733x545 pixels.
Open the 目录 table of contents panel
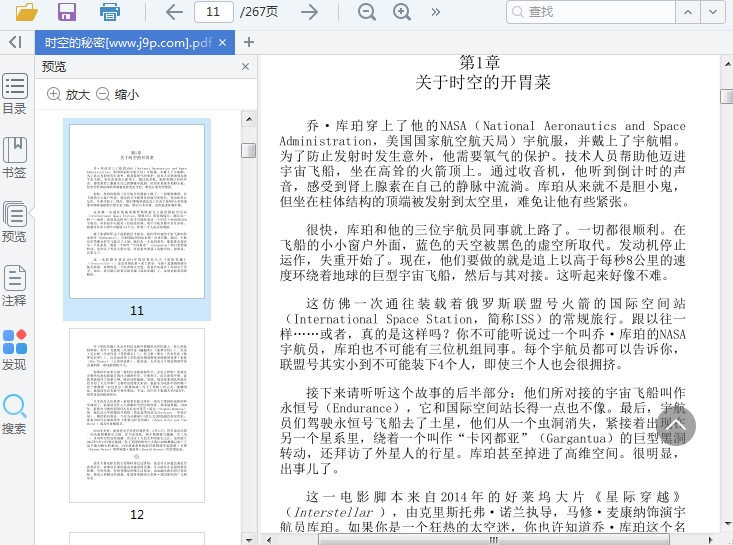point(14,94)
